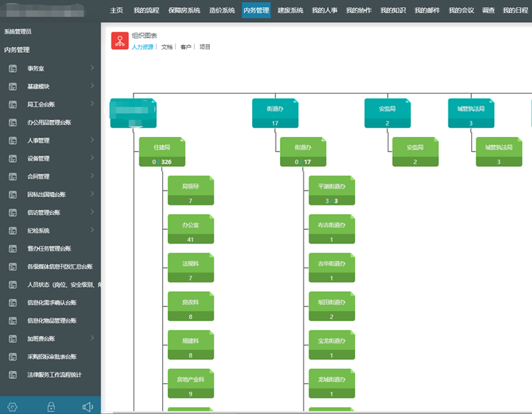Image resolution: width=532 pixels, height=414 pixels.
Task: Click the icon beside 事务室 in sidebar
Action: (12, 69)
